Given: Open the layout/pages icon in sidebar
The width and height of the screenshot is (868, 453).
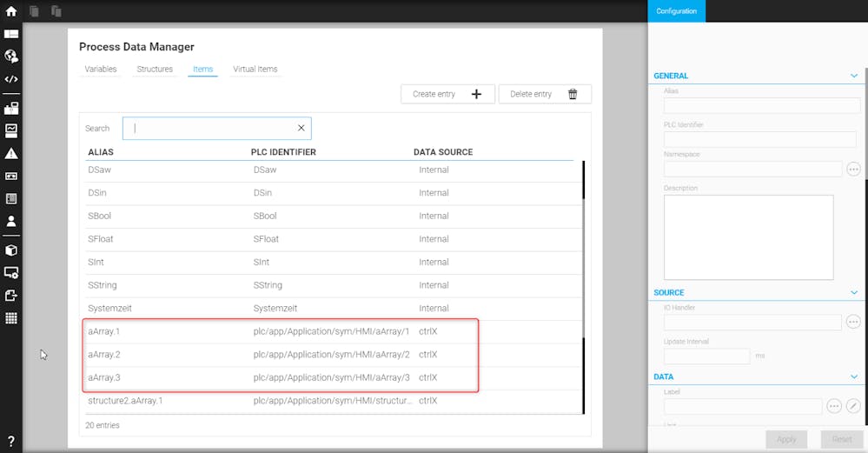Looking at the screenshot, I should pyautogui.click(x=11, y=34).
